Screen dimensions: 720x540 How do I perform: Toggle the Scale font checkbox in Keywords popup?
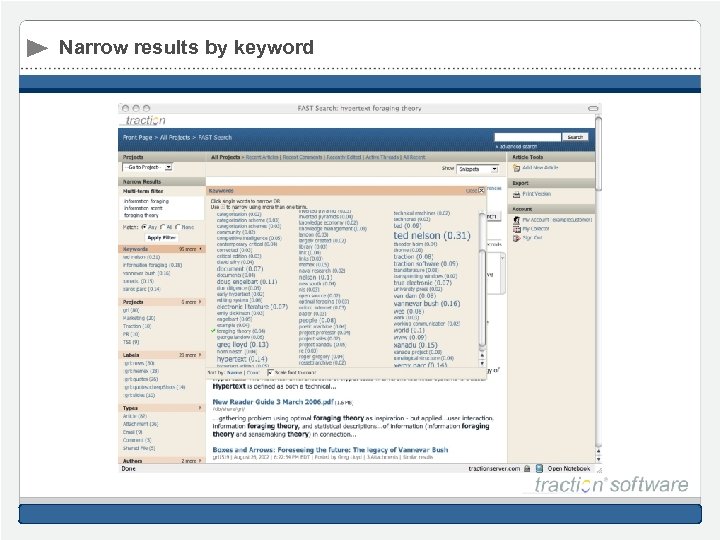click(x=270, y=372)
